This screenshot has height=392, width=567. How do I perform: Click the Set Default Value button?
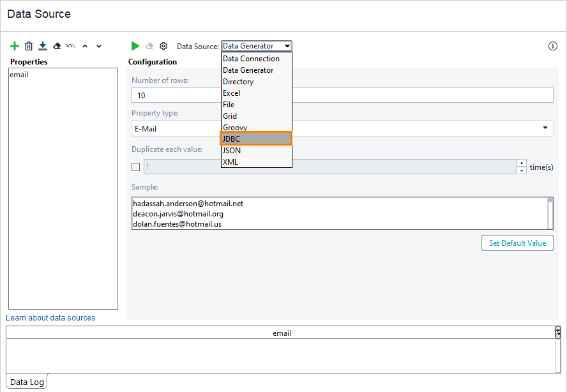point(517,243)
